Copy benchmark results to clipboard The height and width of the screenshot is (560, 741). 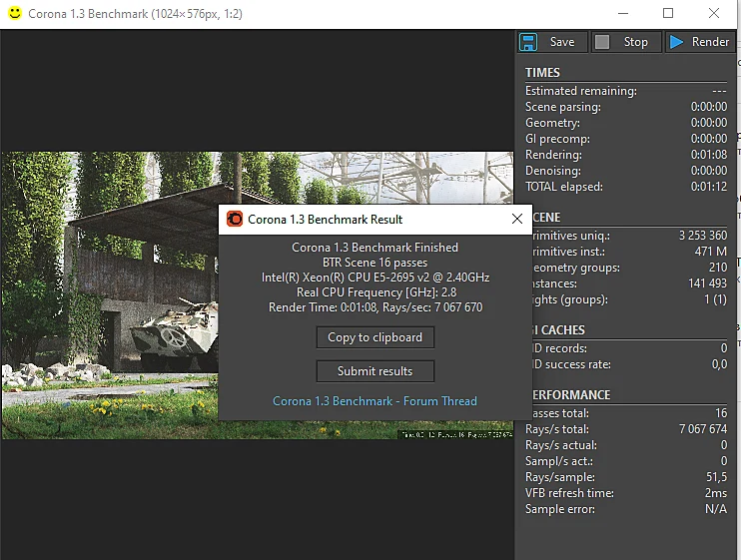pyautogui.click(x=375, y=337)
